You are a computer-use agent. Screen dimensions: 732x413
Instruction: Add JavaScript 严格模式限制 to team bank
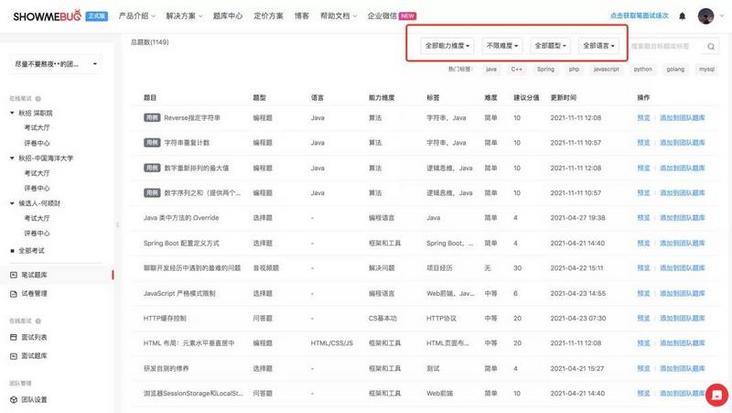click(x=682, y=293)
